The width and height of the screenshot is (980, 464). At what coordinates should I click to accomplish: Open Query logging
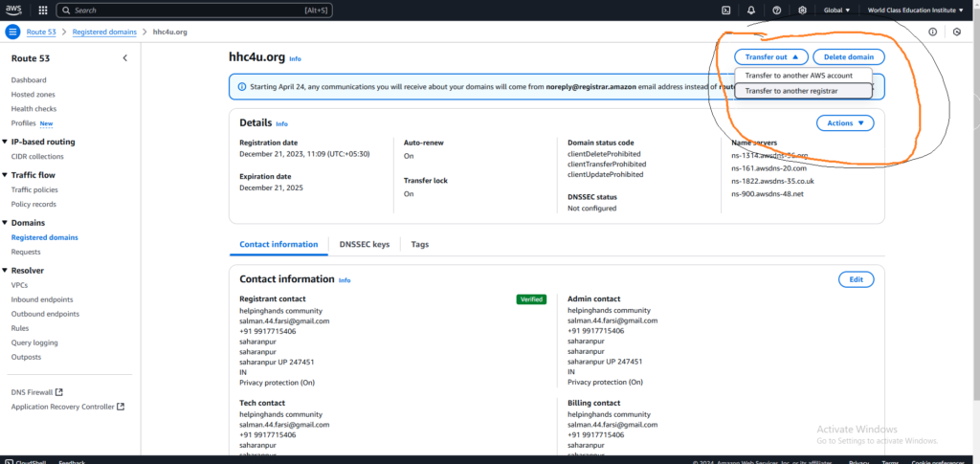[34, 342]
